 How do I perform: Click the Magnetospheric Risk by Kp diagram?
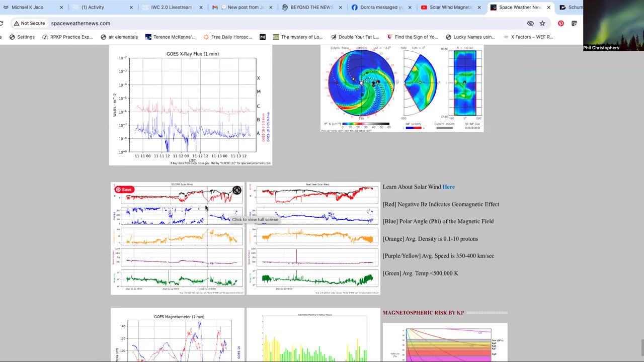(x=445, y=342)
